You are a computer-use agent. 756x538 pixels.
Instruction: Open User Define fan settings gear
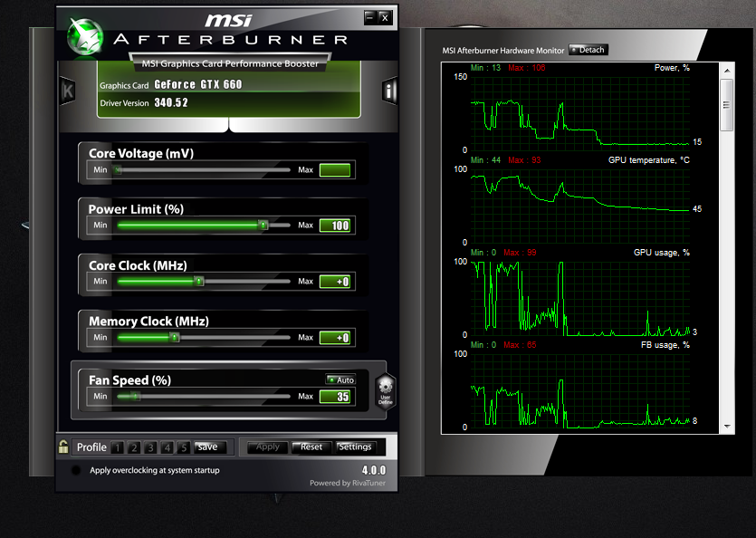click(385, 391)
